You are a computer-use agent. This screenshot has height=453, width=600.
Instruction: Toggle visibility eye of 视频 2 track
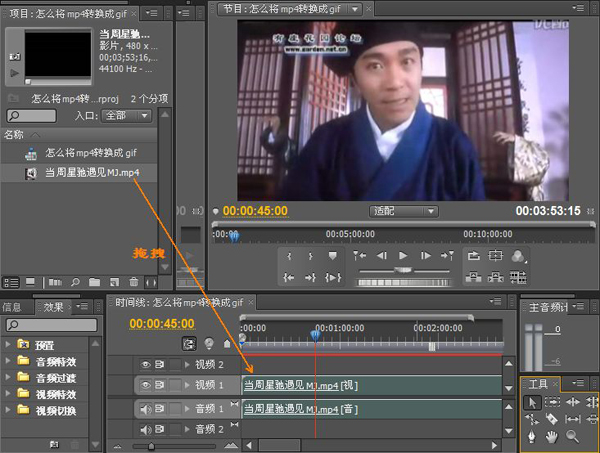pyautogui.click(x=145, y=365)
